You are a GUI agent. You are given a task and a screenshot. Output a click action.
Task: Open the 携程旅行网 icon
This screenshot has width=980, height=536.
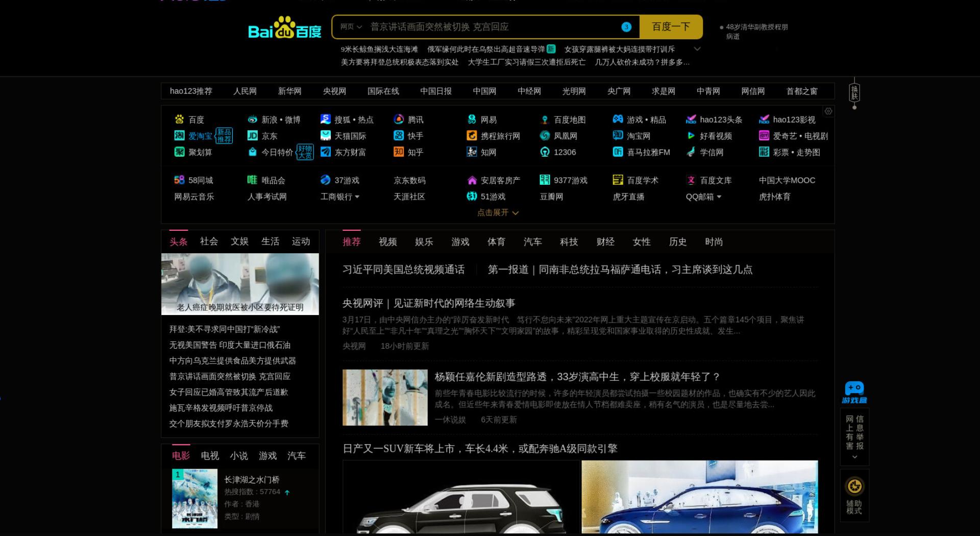(x=472, y=136)
